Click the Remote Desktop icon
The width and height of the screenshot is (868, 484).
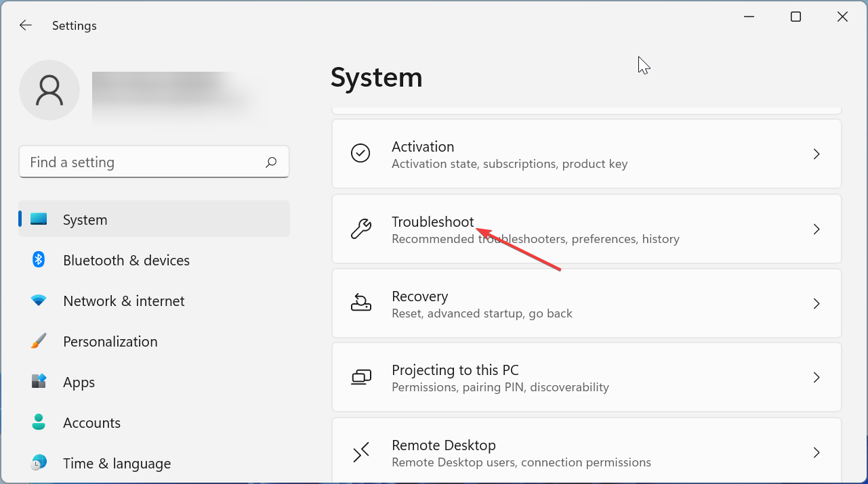pos(361,452)
